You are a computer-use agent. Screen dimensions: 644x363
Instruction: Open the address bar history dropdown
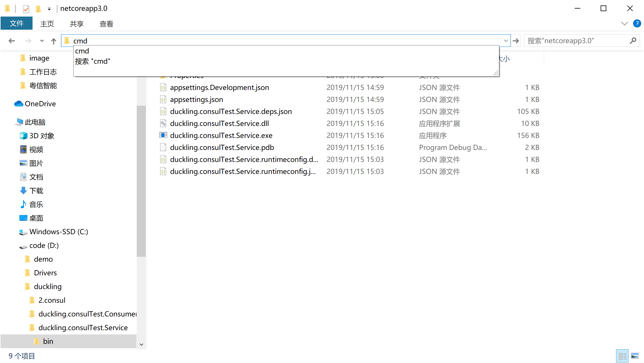coord(506,41)
